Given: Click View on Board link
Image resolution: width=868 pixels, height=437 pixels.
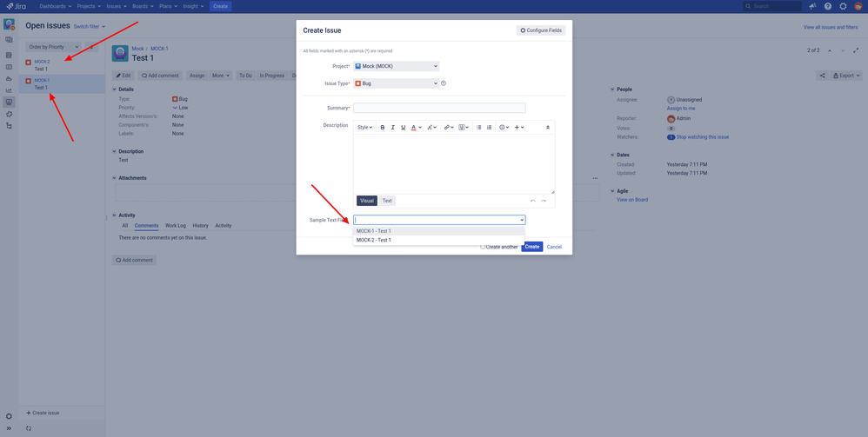Looking at the screenshot, I should (x=632, y=200).
